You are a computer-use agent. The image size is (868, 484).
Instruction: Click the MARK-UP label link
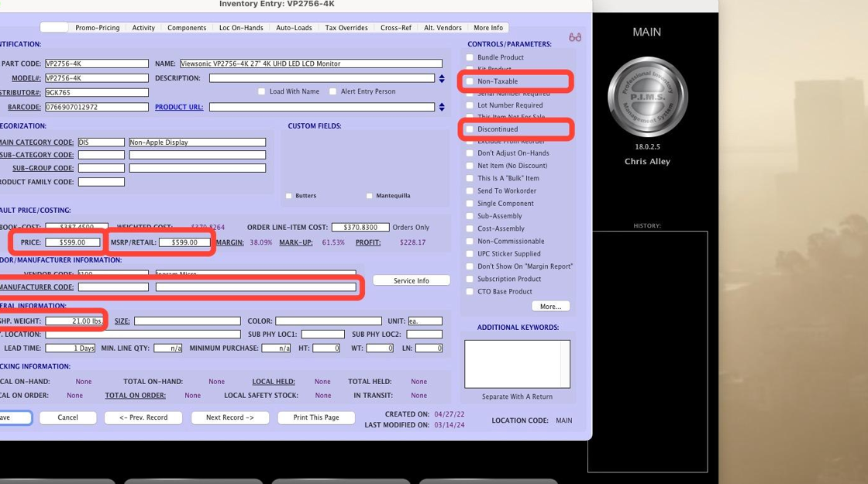295,243
